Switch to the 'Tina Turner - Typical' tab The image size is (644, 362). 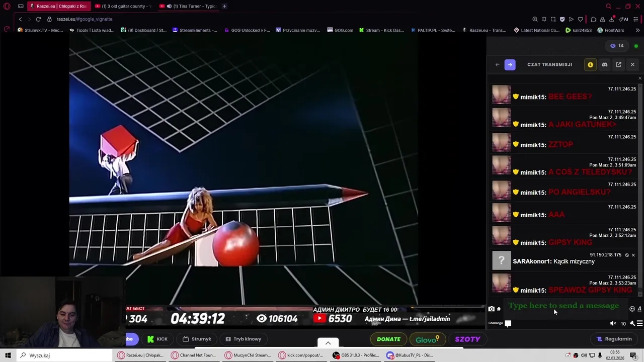(188, 6)
